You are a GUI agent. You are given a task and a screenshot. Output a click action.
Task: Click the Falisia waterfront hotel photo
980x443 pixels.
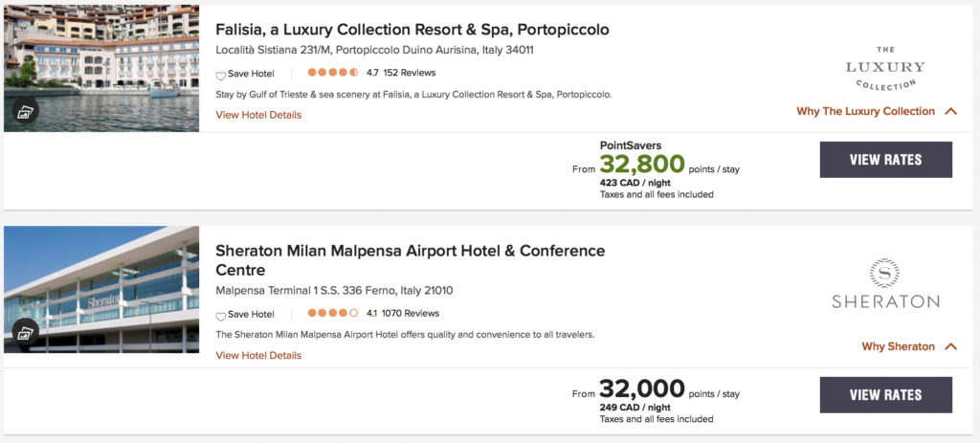point(101,57)
